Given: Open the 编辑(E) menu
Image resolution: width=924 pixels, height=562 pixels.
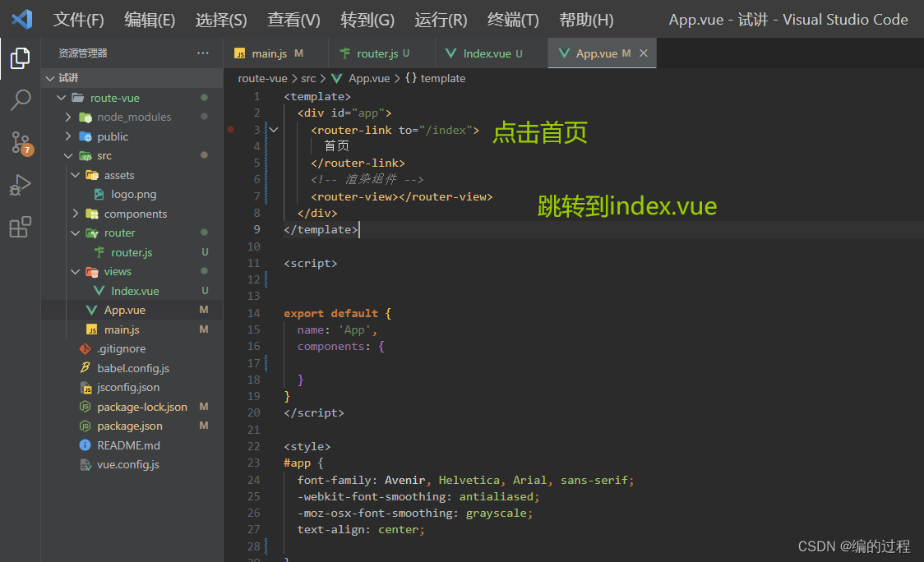Looking at the screenshot, I should 150,20.
